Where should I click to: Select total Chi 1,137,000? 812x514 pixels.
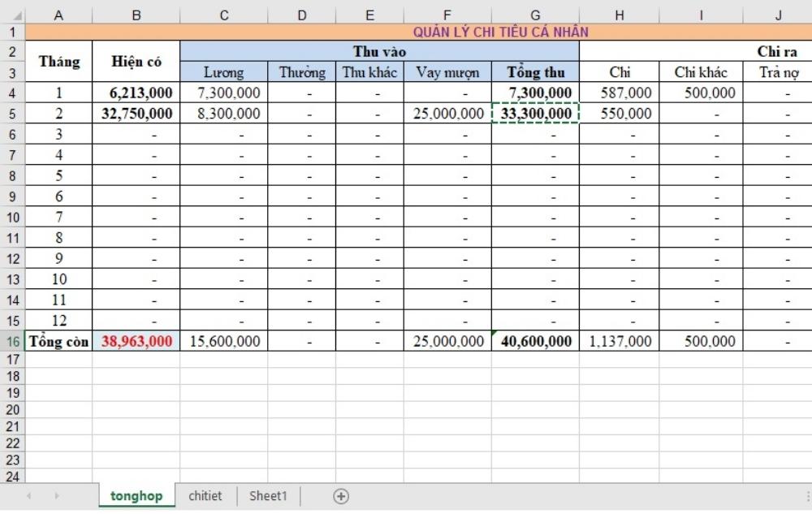(x=620, y=341)
